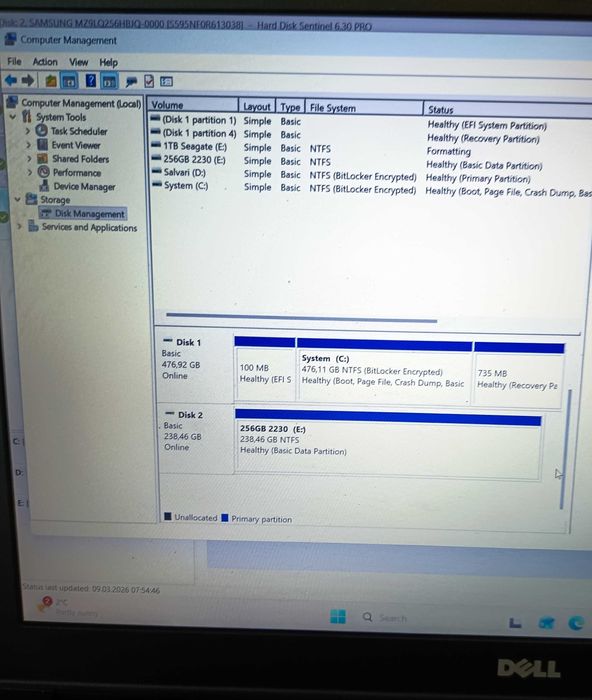Click the Hard Disk Sentinel title bar behind

[x=295, y=25]
